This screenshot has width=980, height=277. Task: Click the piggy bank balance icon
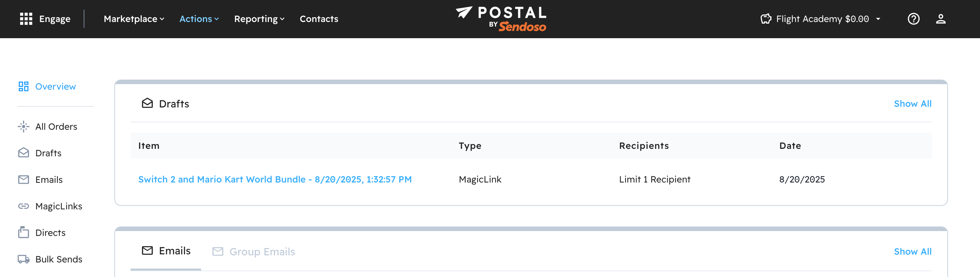(766, 19)
